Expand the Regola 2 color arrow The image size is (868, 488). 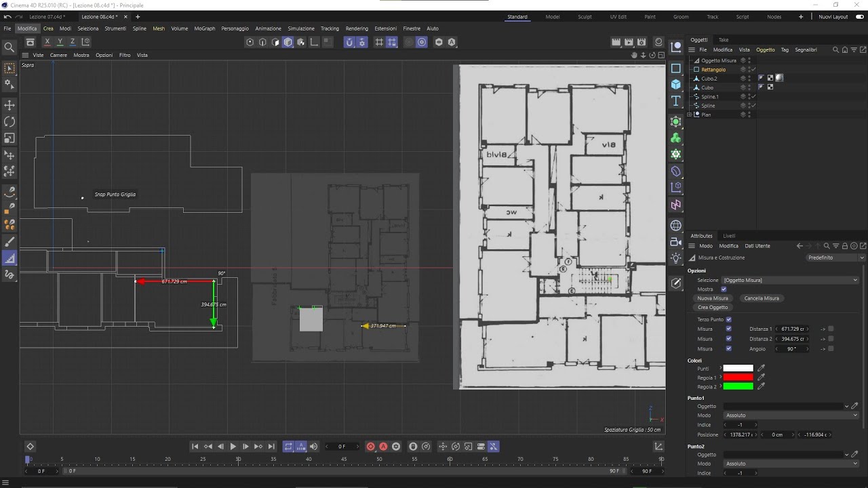pos(720,386)
